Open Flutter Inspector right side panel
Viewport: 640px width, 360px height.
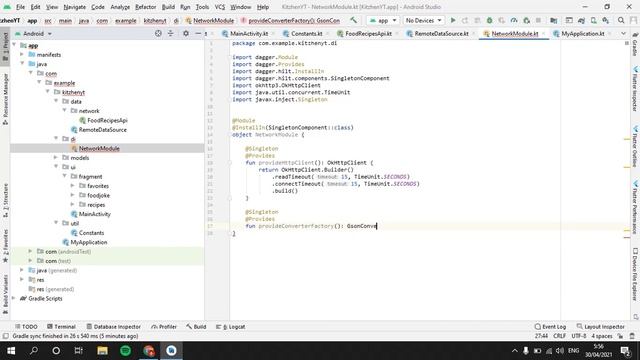[x=635, y=89]
